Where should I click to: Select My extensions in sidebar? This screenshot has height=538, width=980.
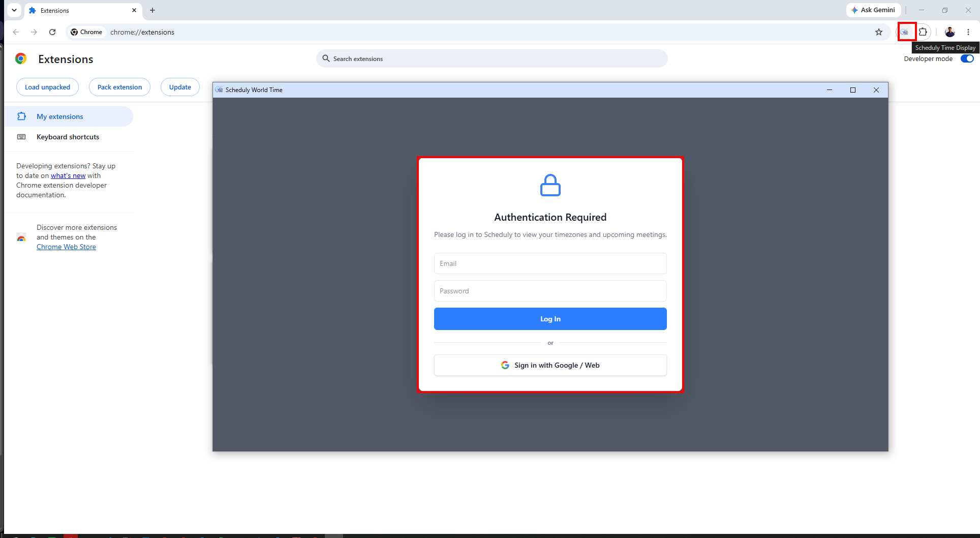coord(69,116)
